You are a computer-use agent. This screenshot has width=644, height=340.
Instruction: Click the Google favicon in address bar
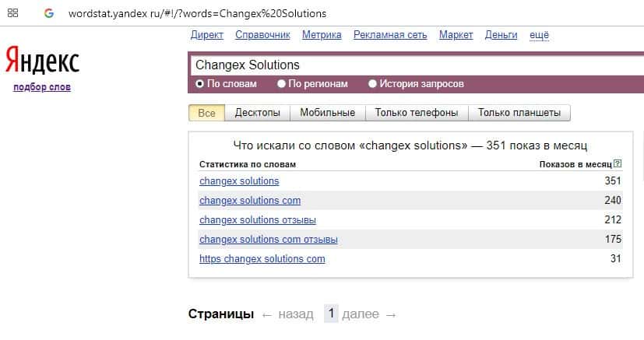[x=49, y=13]
